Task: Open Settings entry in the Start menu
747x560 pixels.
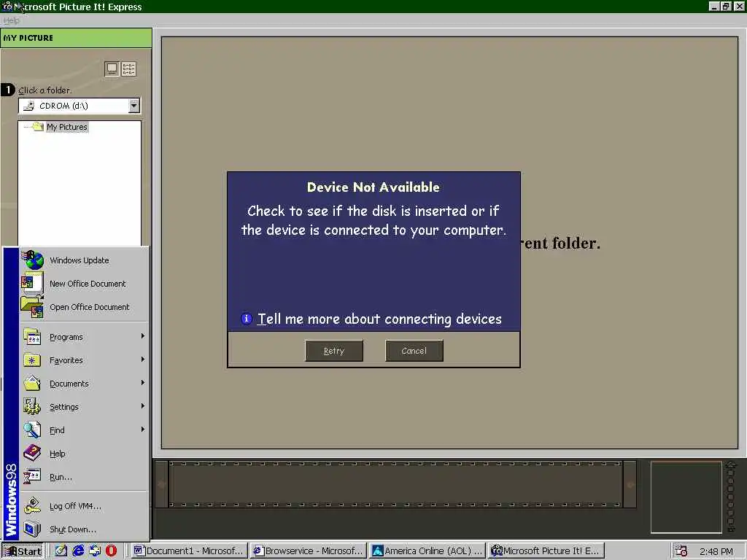Action: pos(85,407)
